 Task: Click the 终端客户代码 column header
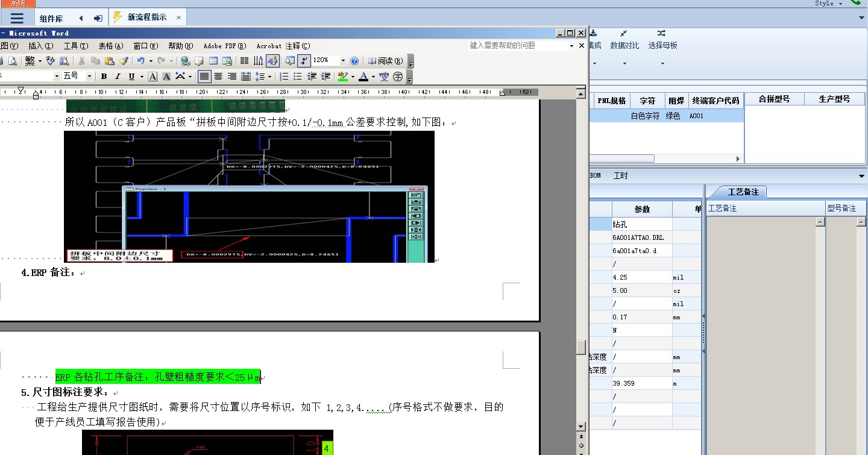pos(715,100)
